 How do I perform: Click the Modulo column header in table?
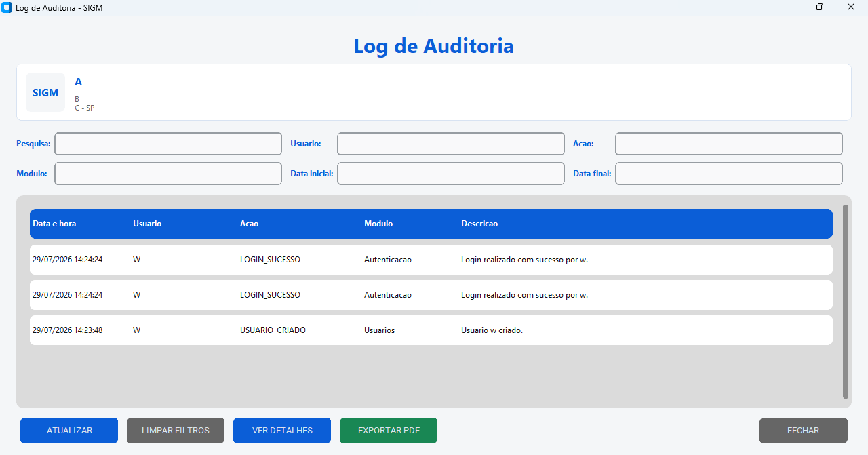point(378,224)
